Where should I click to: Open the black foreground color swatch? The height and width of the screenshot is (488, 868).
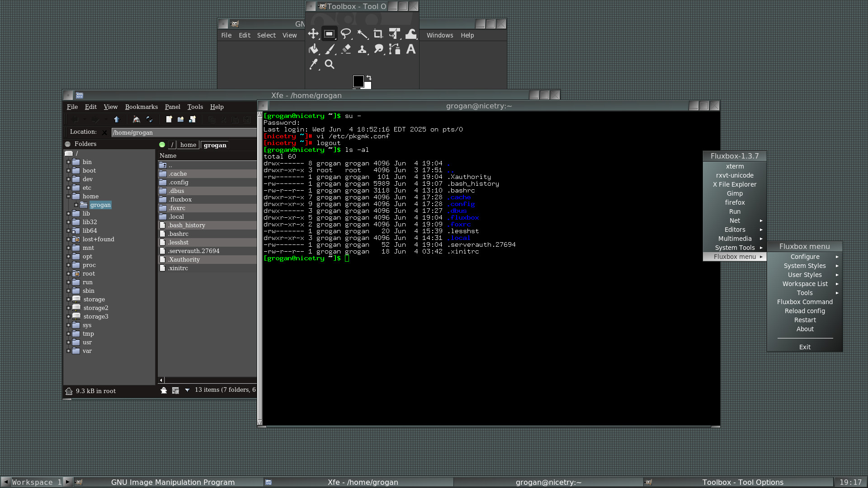tap(358, 81)
